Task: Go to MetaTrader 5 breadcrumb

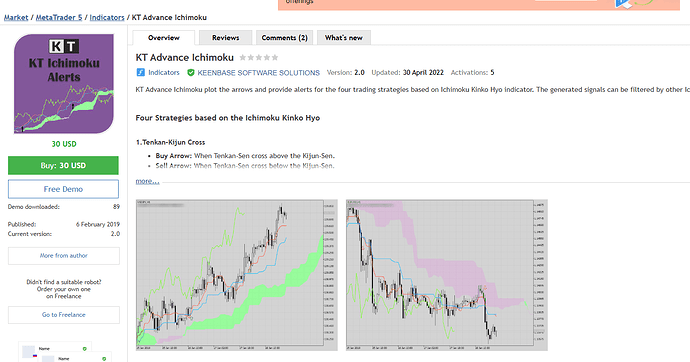Action: [x=59, y=18]
